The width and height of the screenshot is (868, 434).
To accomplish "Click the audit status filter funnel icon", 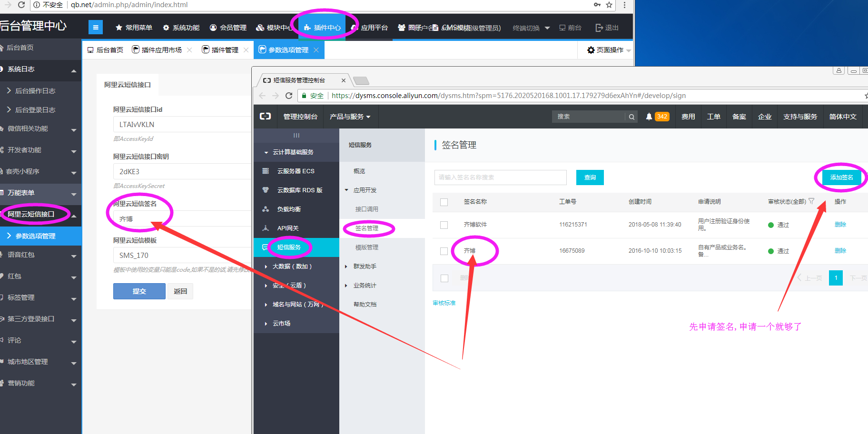I will click(x=811, y=201).
